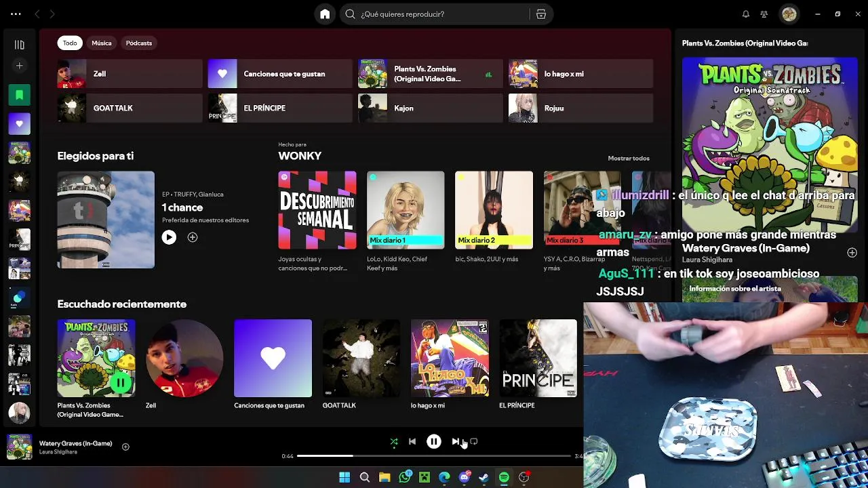Toggle repeat in player bar

474,441
